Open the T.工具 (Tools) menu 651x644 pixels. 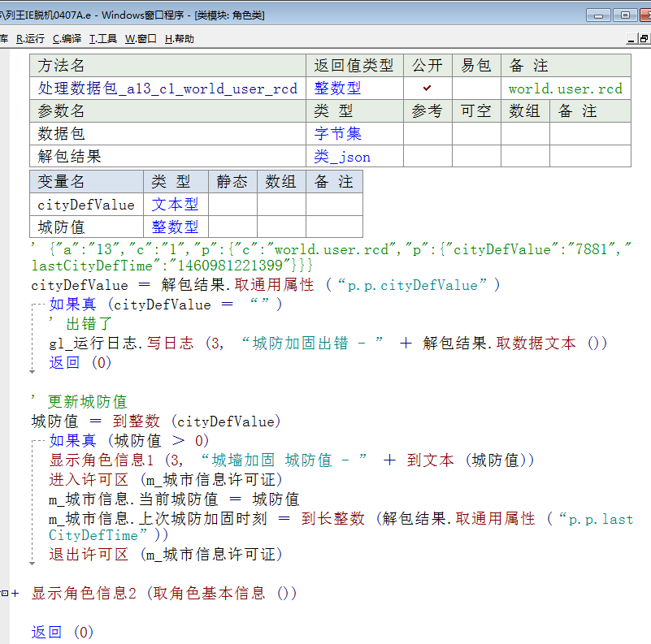click(102, 38)
